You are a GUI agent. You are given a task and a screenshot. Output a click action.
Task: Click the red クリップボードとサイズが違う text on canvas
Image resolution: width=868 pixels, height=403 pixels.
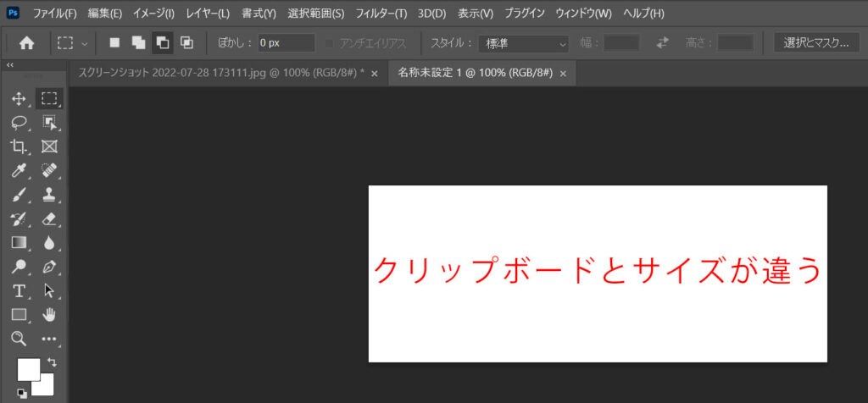(597, 271)
